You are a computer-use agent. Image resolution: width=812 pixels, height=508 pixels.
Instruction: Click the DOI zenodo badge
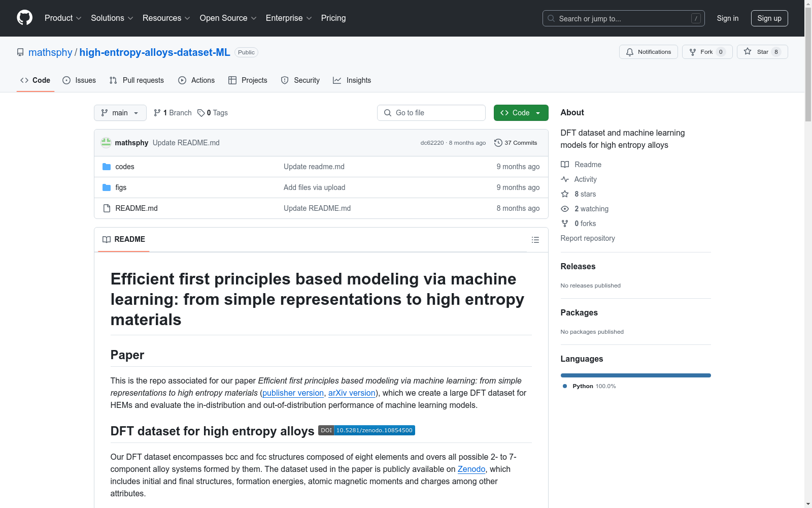coord(366,430)
